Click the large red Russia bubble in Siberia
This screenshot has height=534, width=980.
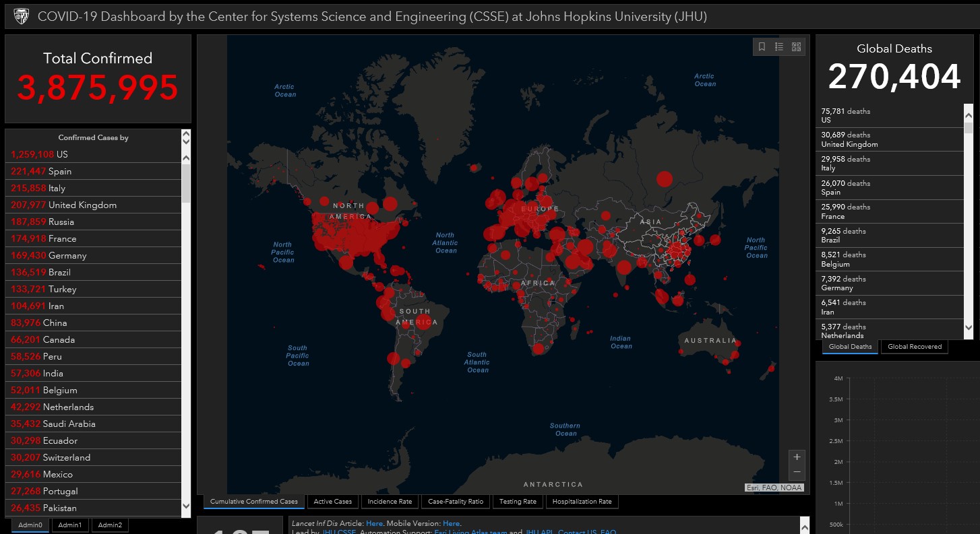click(x=665, y=178)
